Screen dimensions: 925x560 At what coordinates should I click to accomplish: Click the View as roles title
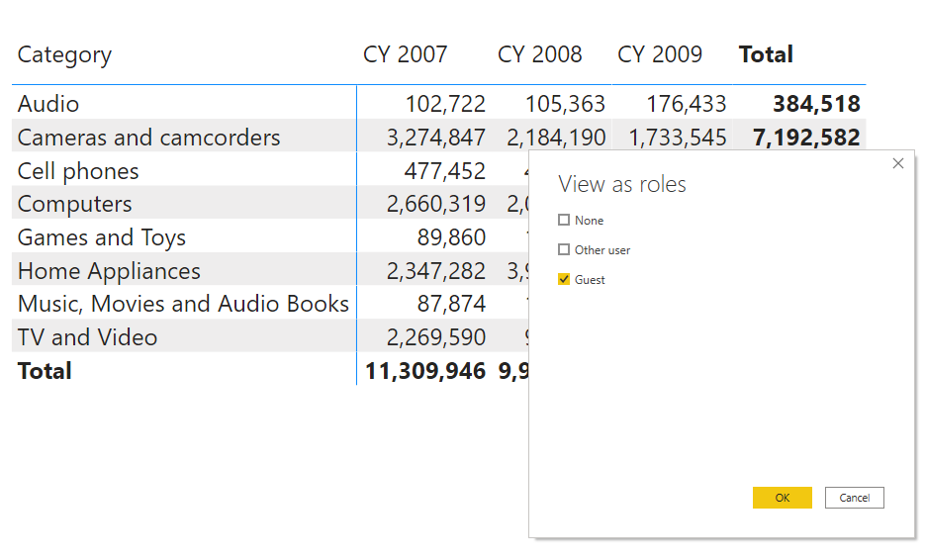[x=622, y=185]
